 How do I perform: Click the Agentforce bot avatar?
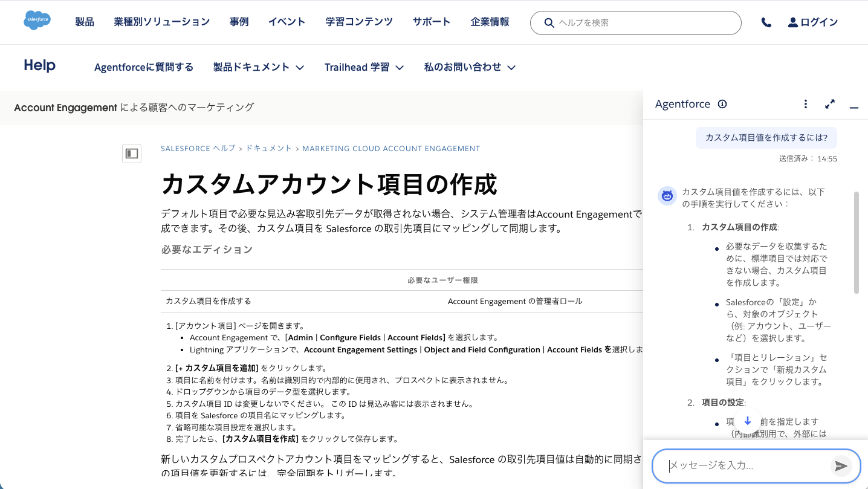point(667,196)
